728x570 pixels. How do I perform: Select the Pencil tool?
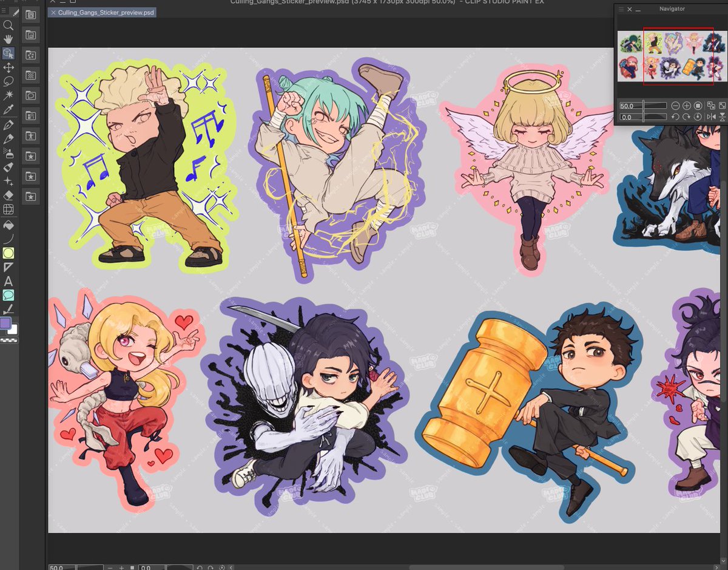point(8,139)
